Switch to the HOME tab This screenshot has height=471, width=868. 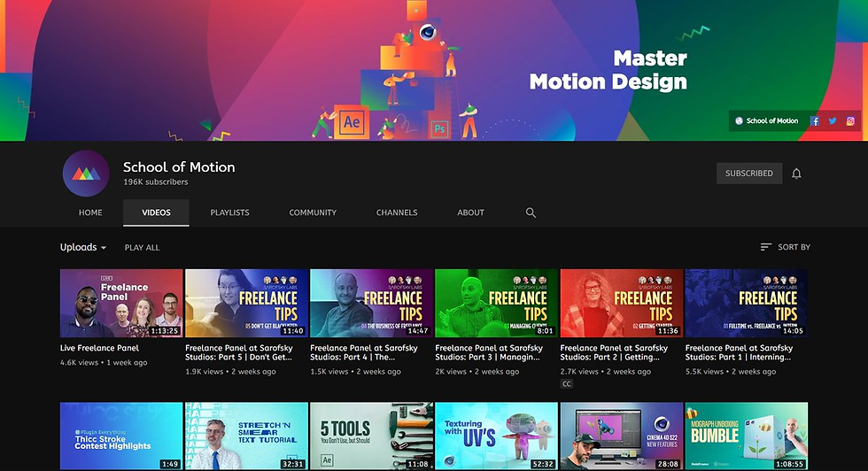coord(90,212)
